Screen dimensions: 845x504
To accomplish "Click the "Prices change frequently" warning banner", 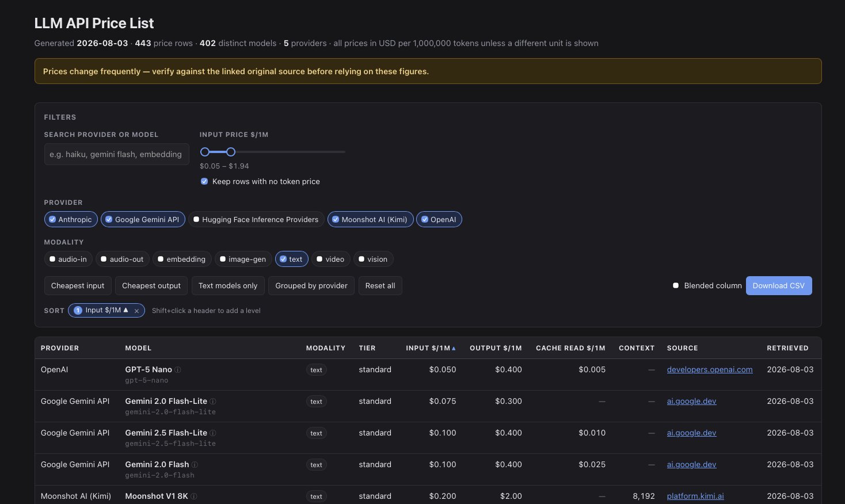I will point(428,71).
